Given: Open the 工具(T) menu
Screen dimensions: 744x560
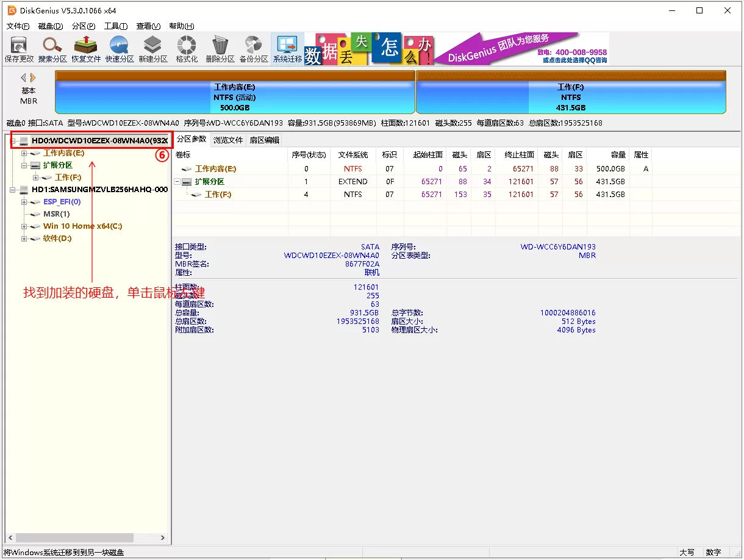Looking at the screenshot, I should [115, 26].
